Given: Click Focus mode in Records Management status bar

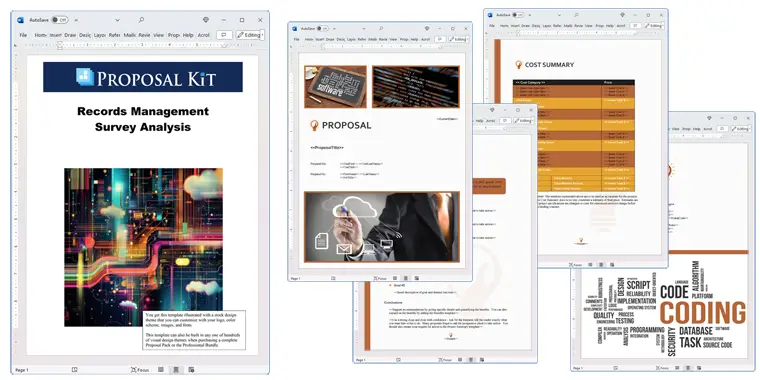Looking at the screenshot, I should click(140, 370).
